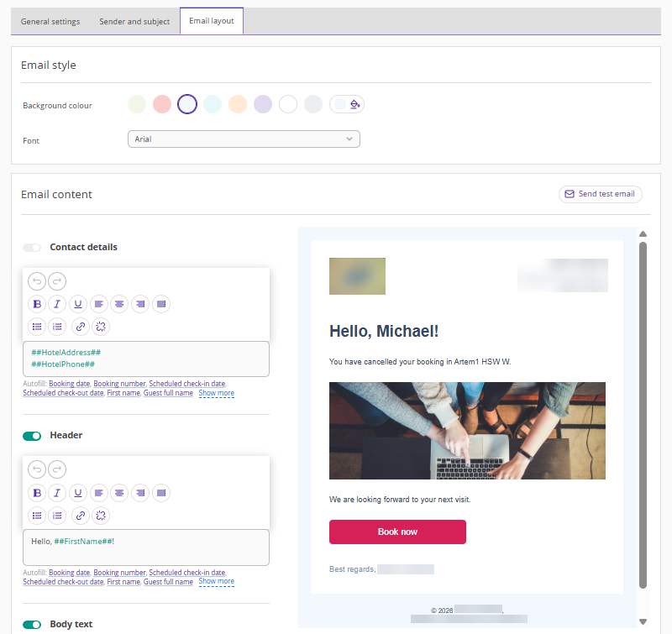Click preview scrollbar down arrow
This screenshot has height=634, width=672.
tap(643, 621)
